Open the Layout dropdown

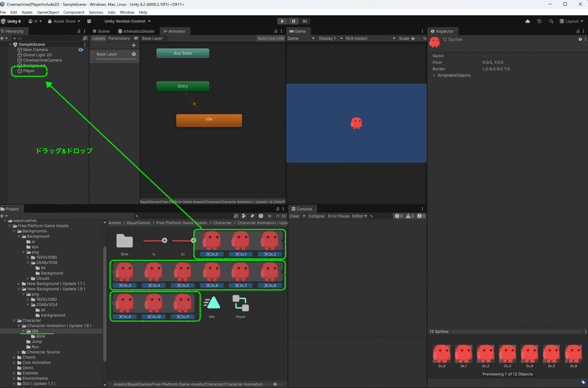tap(572, 21)
